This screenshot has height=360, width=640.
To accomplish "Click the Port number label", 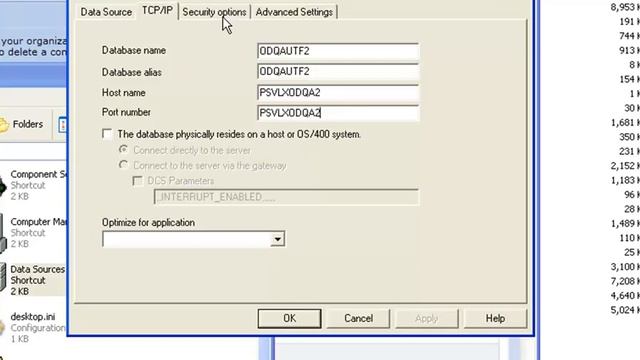I will (126, 112).
